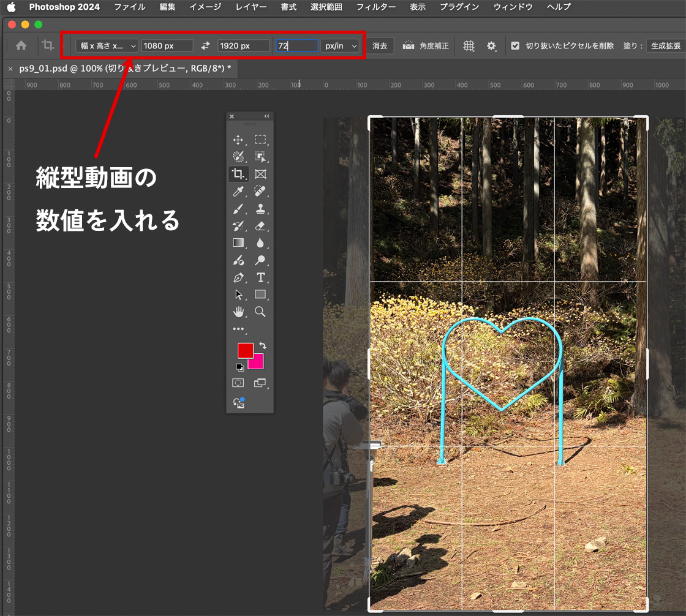Viewport: 686px width, 616px height.
Task: Click the red foreground color swatch
Action: [x=245, y=350]
